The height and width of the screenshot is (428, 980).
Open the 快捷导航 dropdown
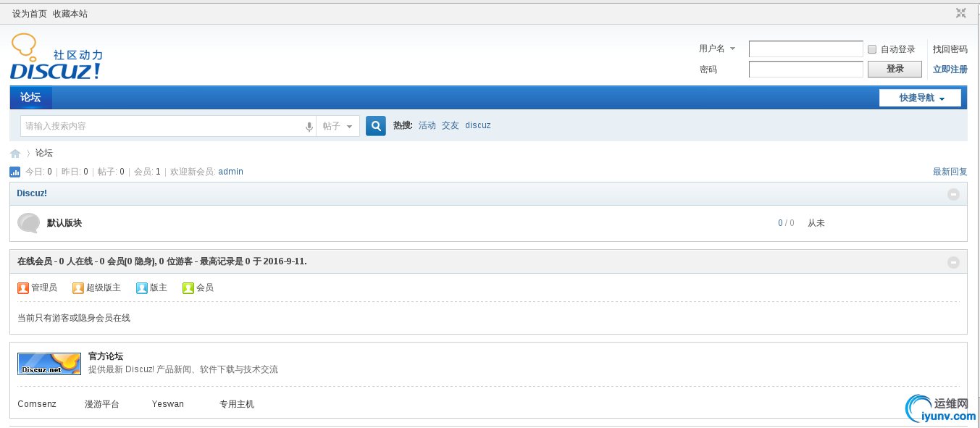click(920, 98)
